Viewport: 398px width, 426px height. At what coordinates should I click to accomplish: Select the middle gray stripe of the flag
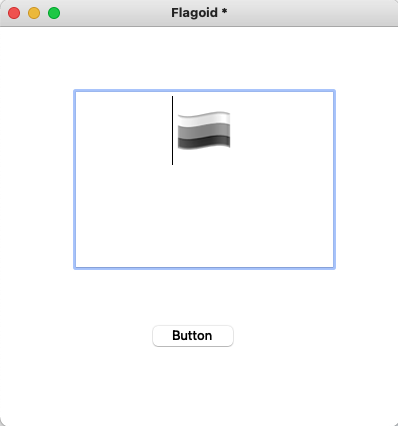(204, 130)
